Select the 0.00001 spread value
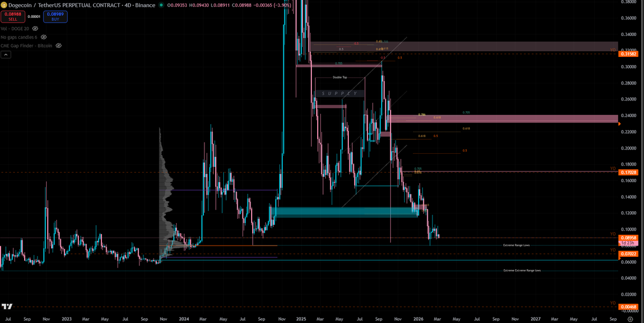The width and height of the screenshot is (644, 323). point(34,18)
